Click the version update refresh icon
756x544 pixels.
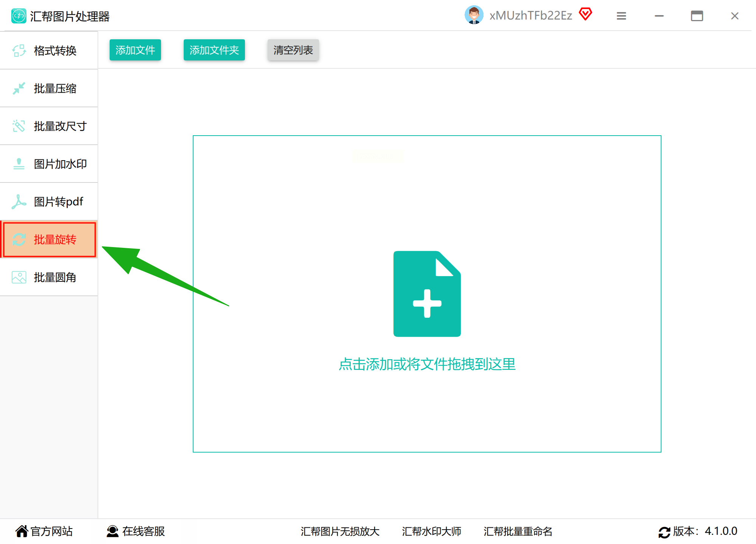coord(664,532)
